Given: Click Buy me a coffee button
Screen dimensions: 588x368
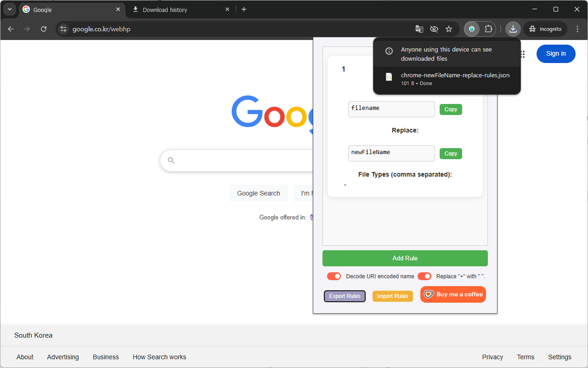Looking at the screenshot, I should click(x=453, y=294).
